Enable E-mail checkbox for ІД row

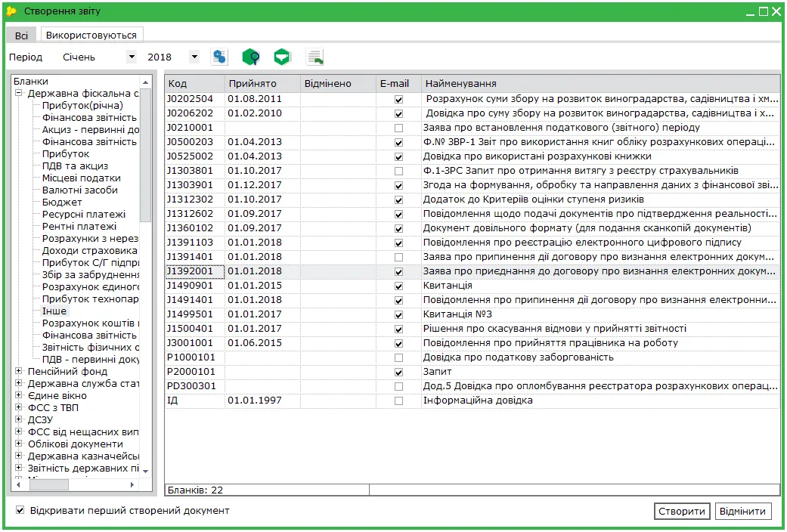(x=398, y=401)
